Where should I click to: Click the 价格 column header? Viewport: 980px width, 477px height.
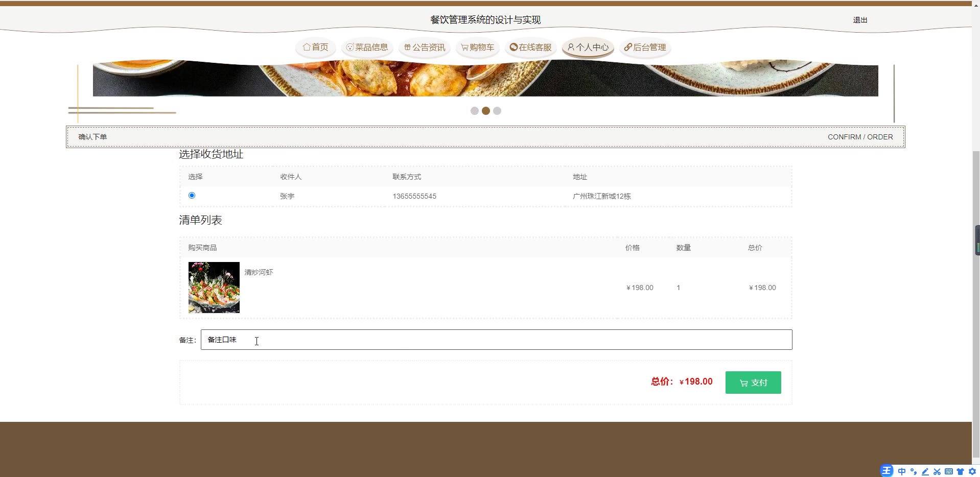pyautogui.click(x=633, y=248)
